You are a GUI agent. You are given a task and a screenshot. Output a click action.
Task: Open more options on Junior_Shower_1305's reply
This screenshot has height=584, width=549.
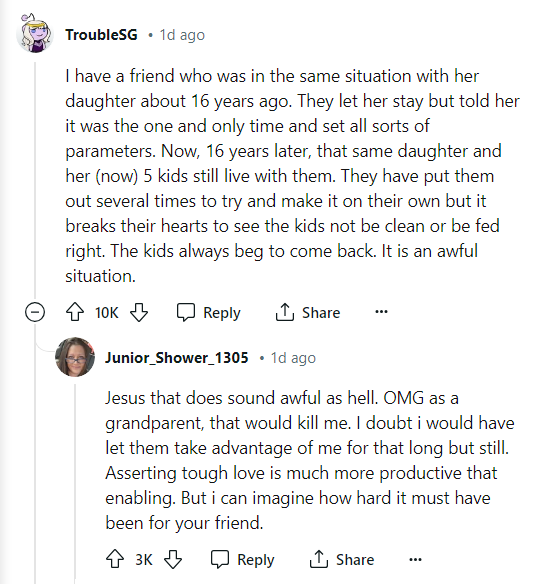415,559
